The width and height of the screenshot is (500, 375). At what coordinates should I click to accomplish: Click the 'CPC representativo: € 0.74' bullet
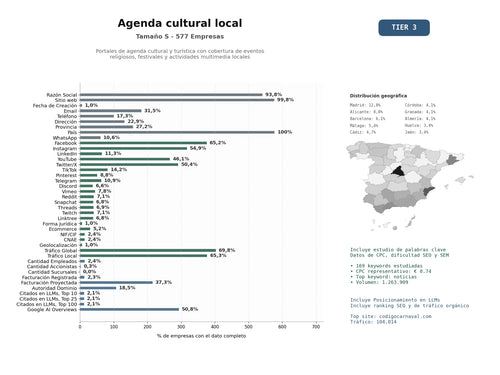(390, 271)
